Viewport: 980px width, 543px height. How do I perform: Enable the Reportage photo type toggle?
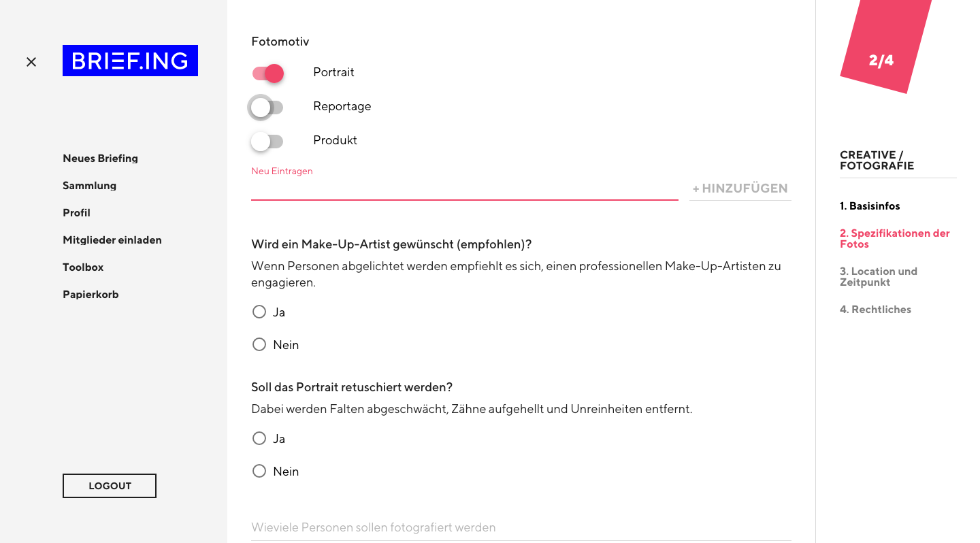coord(265,107)
